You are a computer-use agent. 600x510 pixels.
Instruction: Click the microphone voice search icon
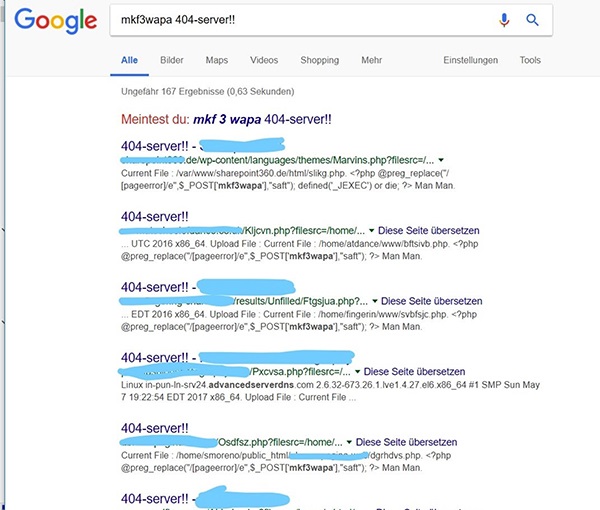[504, 20]
